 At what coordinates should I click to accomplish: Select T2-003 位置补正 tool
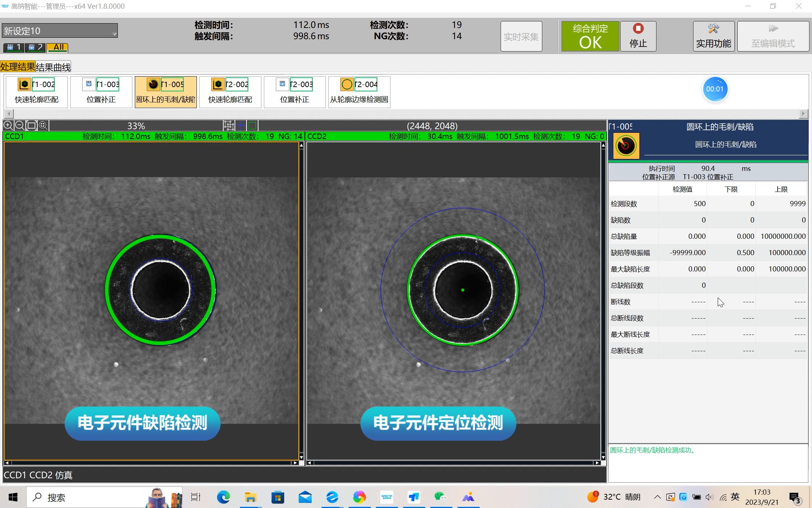(294, 92)
